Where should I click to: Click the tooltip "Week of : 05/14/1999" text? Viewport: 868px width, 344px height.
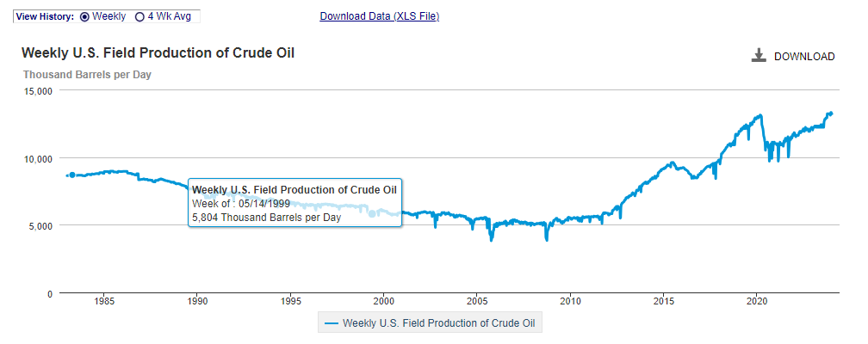[241, 203]
